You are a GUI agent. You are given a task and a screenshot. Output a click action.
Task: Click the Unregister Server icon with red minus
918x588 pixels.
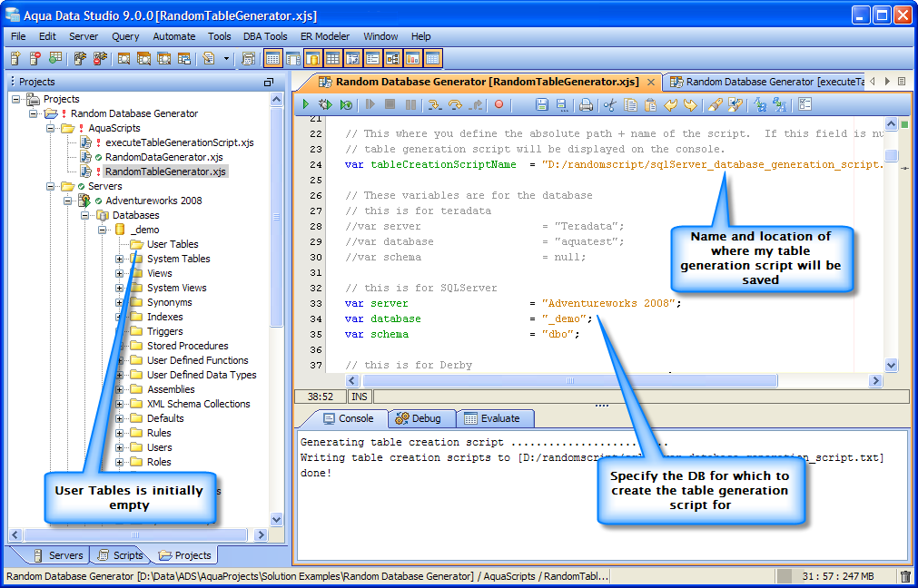(35, 58)
